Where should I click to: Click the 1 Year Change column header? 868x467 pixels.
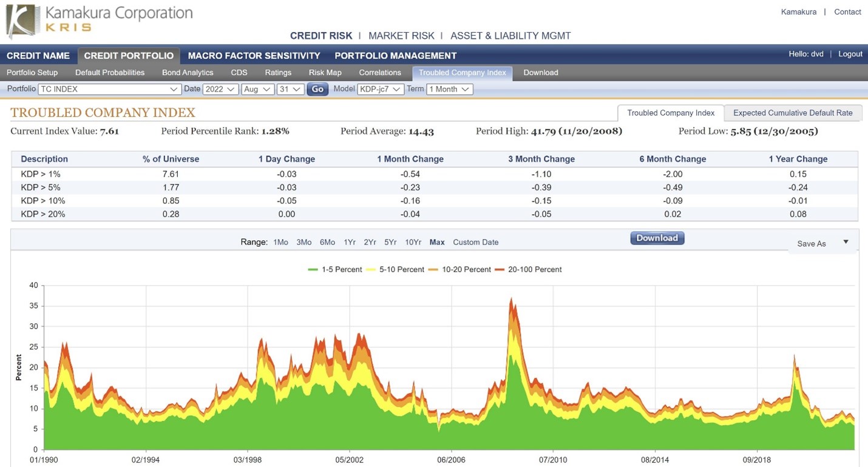[798, 159]
